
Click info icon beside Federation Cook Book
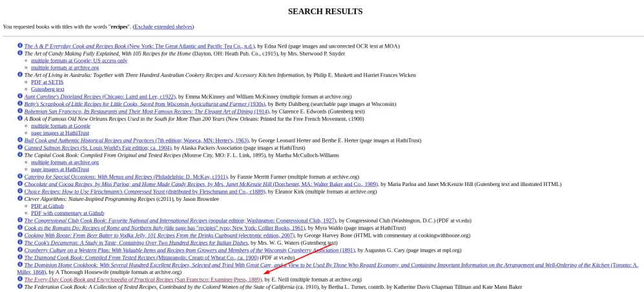coord(20,286)
